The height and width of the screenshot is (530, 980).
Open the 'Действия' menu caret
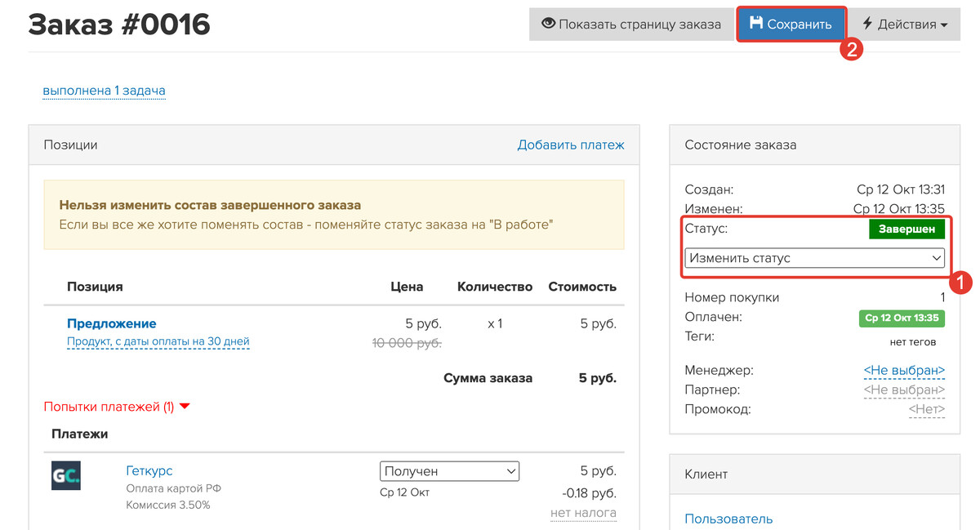pyautogui.click(x=944, y=25)
